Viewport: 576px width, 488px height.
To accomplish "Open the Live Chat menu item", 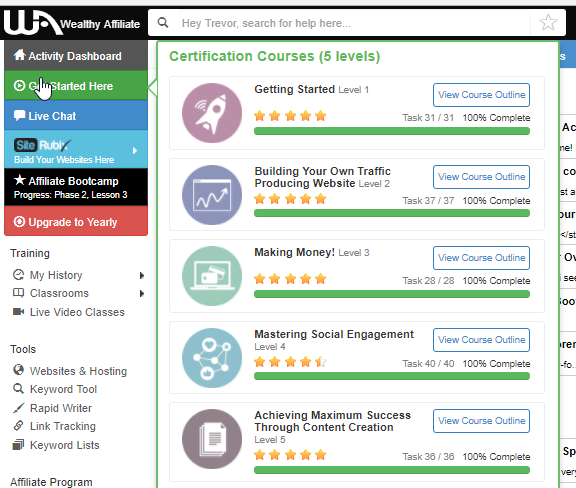I will point(76,115).
